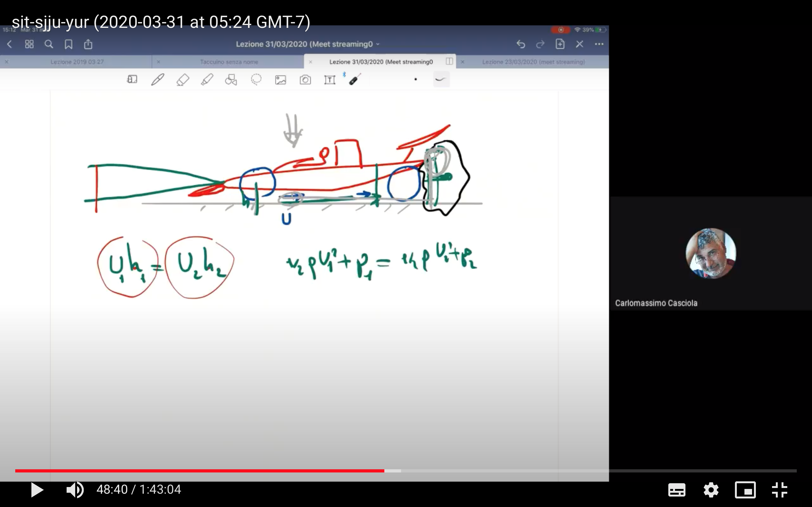This screenshot has width=812, height=507.
Task: Exit fullscreen mode
Action: click(x=779, y=490)
